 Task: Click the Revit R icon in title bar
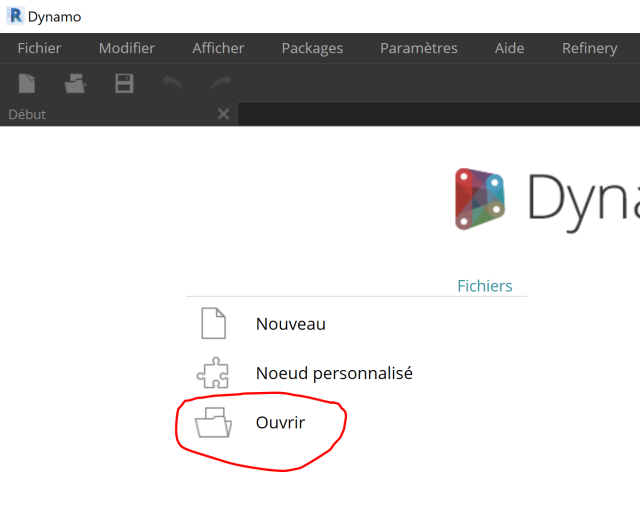pyautogui.click(x=16, y=16)
